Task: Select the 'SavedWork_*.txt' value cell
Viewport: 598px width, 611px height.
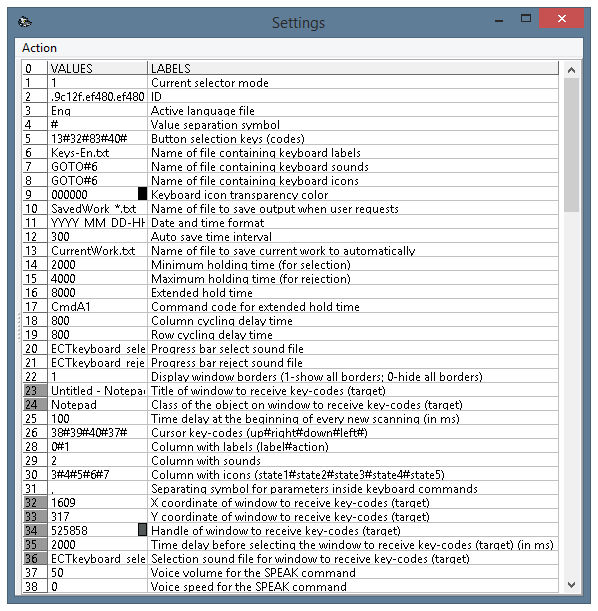Action: tap(97, 208)
